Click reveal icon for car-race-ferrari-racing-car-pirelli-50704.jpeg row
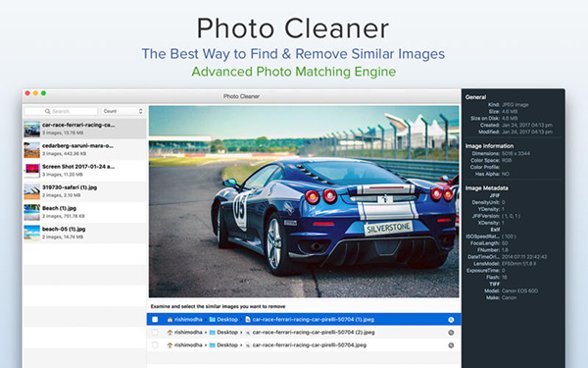This screenshot has height=368, width=588. [x=451, y=345]
